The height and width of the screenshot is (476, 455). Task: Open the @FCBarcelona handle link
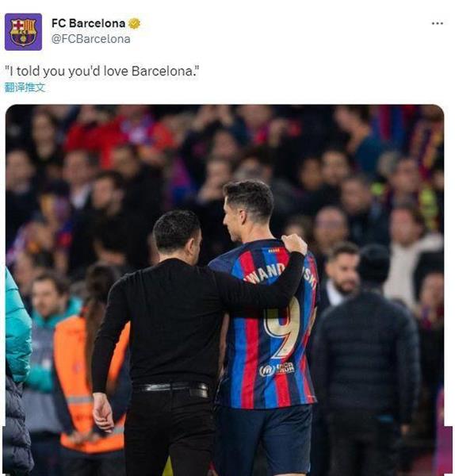pos(90,39)
